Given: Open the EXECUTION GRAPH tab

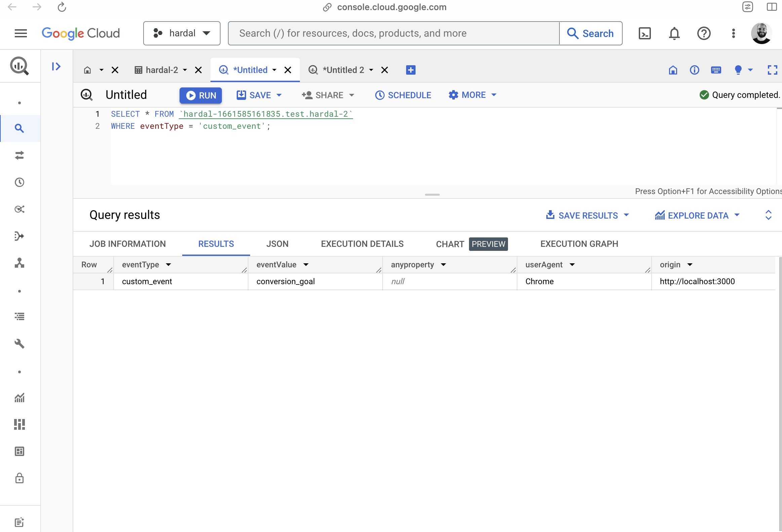Looking at the screenshot, I should pyautogui.click(x=579, y=244).
